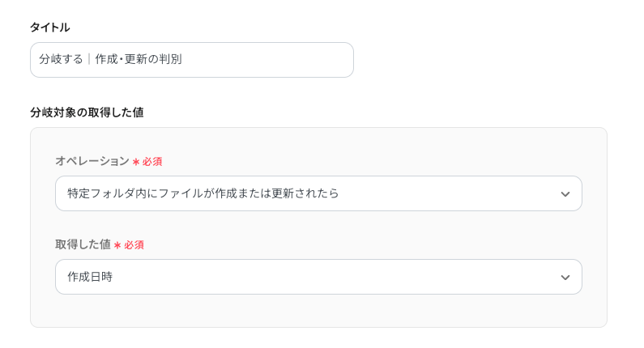Click the 作成日時 value text
Image resolution: width=644 pixels, height=348 pixels.
(x=90, y=277)
